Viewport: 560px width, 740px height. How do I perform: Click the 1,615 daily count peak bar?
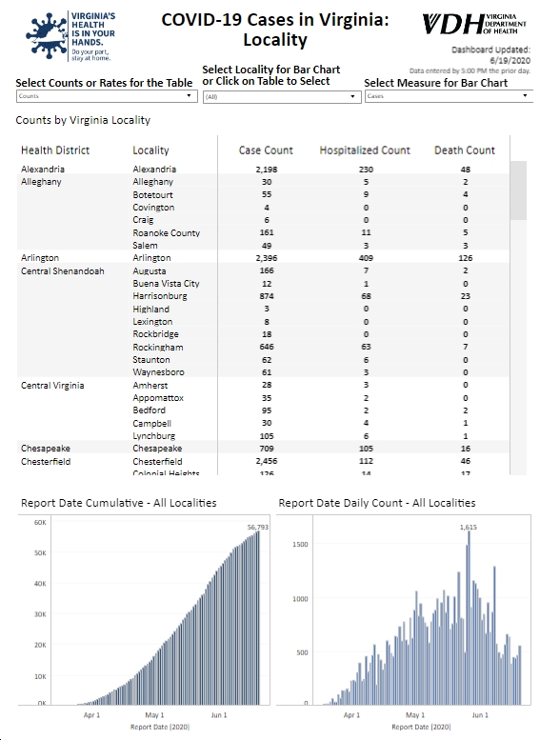469,618
